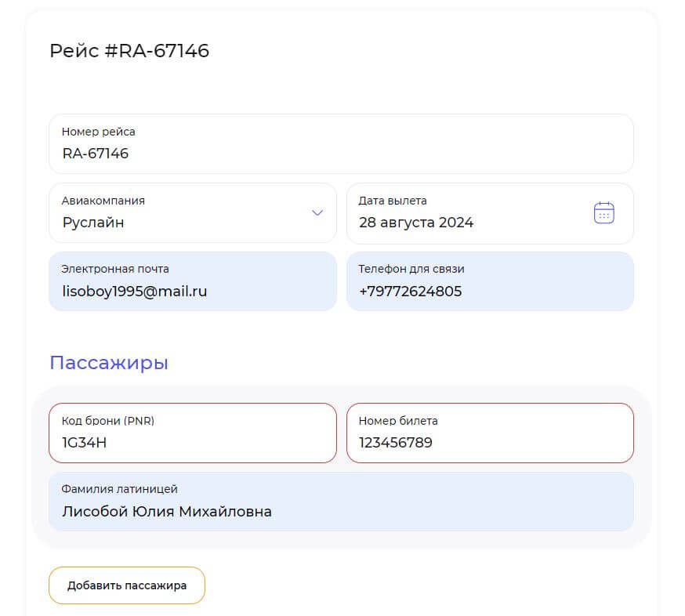Click into the Номер билета field
This screenshot has height=616, width=685.
[x=490, y=433]
